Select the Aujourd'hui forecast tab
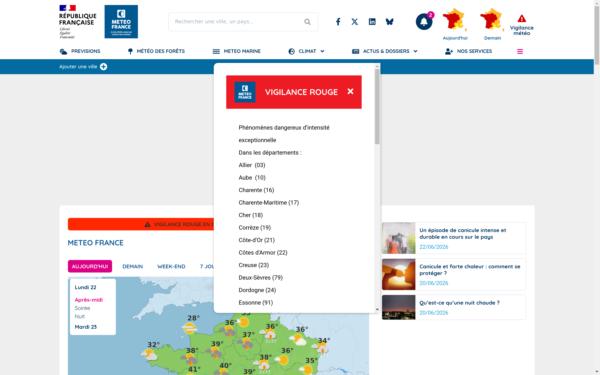Viewport: 600px width, 375px height. [x=90, y=266]
